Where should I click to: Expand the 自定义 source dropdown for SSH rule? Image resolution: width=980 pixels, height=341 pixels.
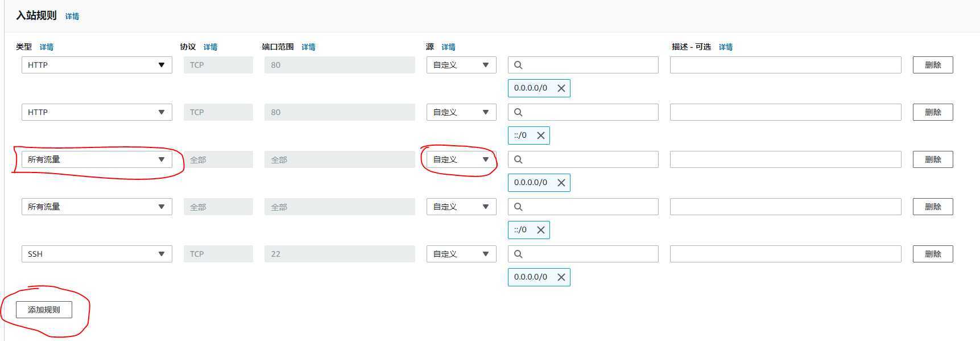coord(461,254)
